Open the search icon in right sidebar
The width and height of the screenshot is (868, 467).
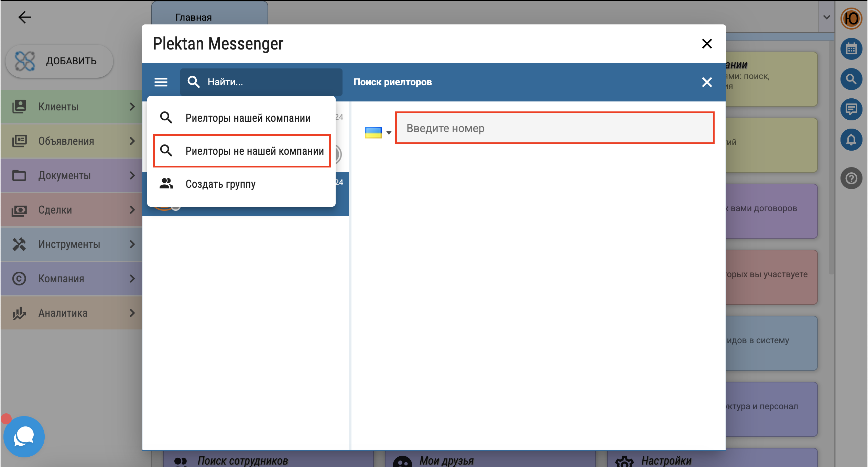851,79
